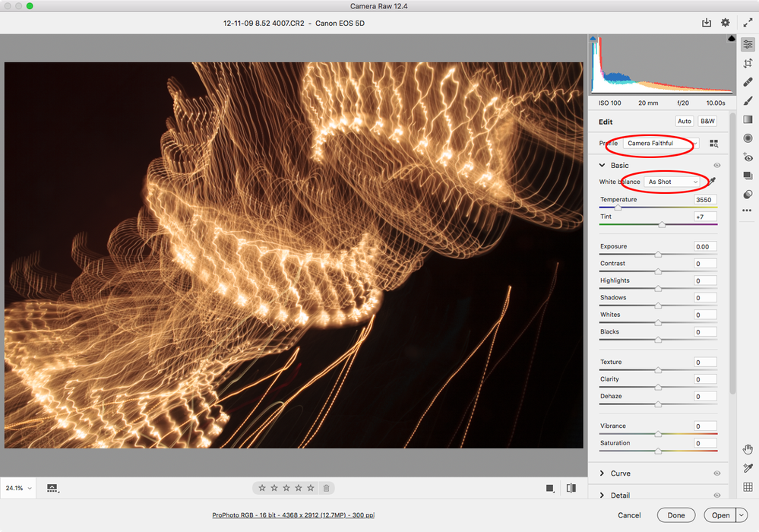Toggle full screen mode icon
The image size is (759, 532).
(x=748, y=23)
